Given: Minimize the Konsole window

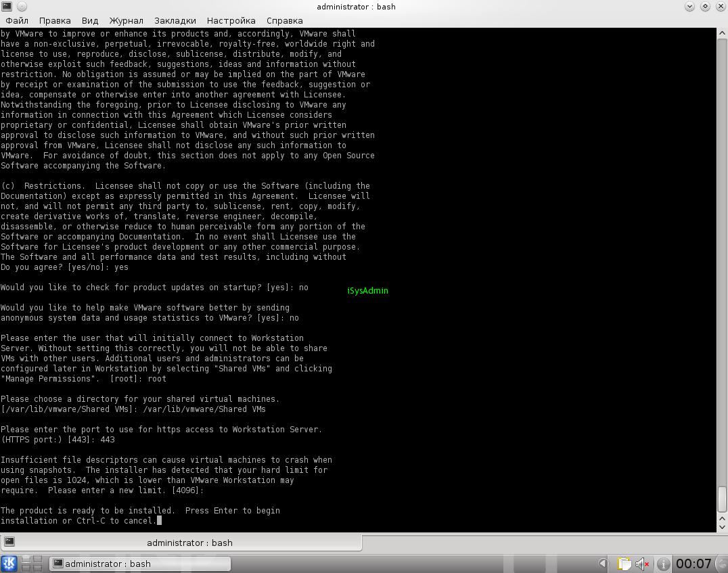Looking at the screenshot, I should coord(689,7).
